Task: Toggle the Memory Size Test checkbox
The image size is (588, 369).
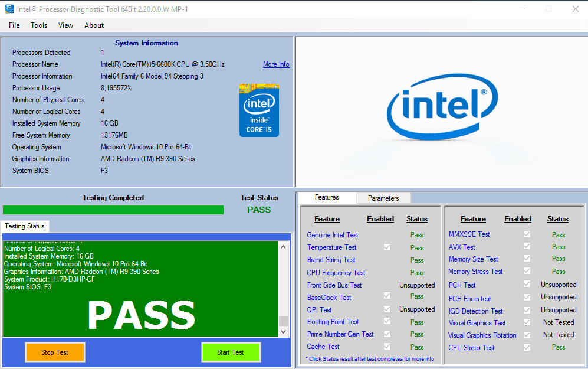Action: (x=527, y=258)
